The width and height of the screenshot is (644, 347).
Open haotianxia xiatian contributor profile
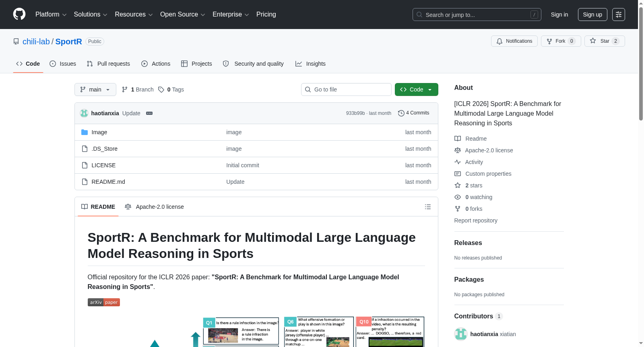[493, 334]
